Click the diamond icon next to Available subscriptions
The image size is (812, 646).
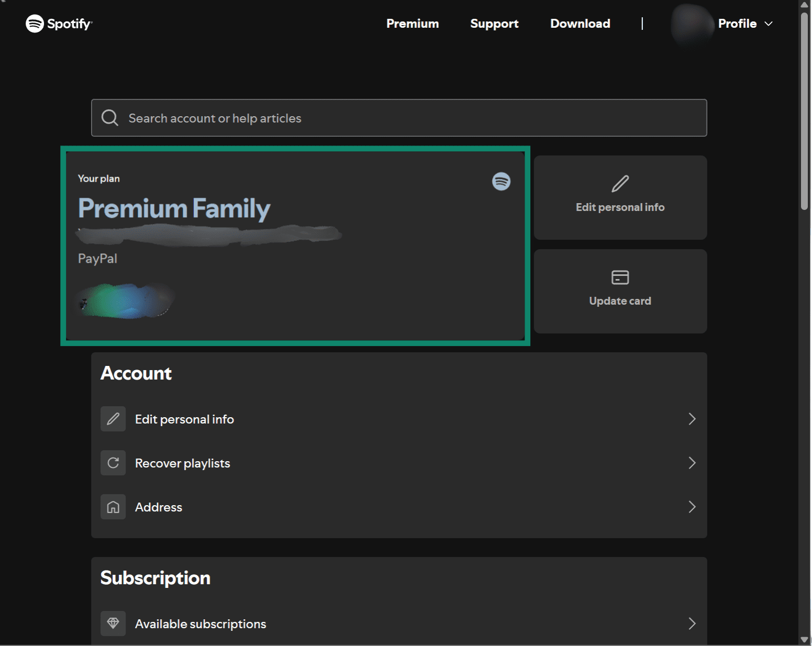(x=113, y=623)
